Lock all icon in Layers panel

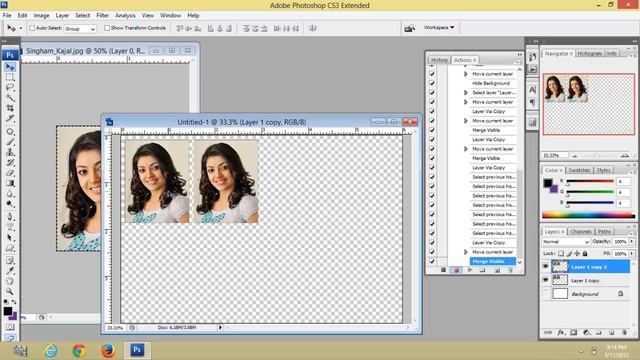(585, 253)
